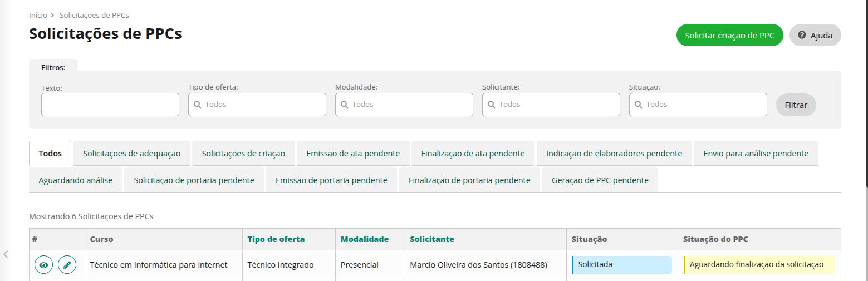The height and width of the screenshot is (281, 868).
Task: Go to Início breadcrumb link
Action: pos(38,16)
